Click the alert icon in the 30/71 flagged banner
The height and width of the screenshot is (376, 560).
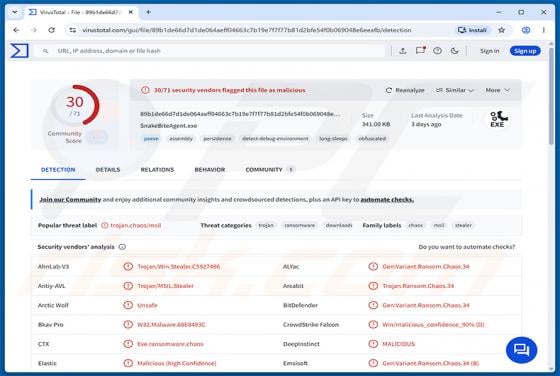[x=145, y=90]
